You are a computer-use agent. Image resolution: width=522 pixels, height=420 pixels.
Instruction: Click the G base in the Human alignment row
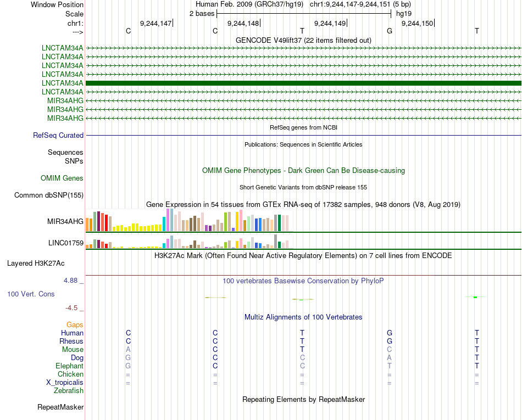pos(390,333)
